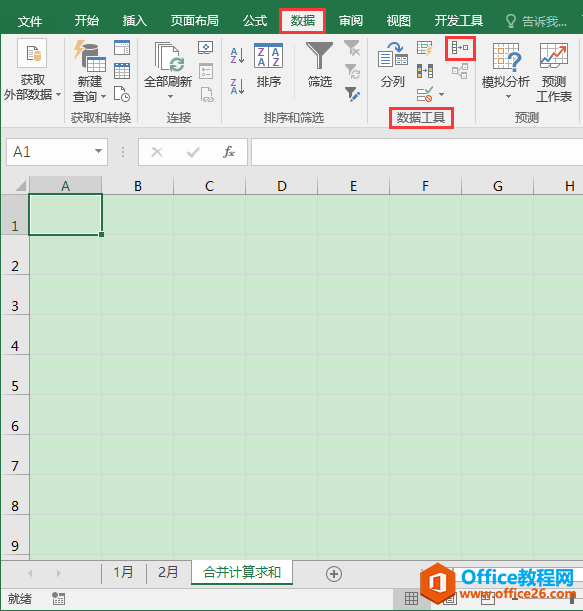Click the clear filter icon
Viewport: 583px width, 611px height.
pyautogui.click(x=352, y=48)
